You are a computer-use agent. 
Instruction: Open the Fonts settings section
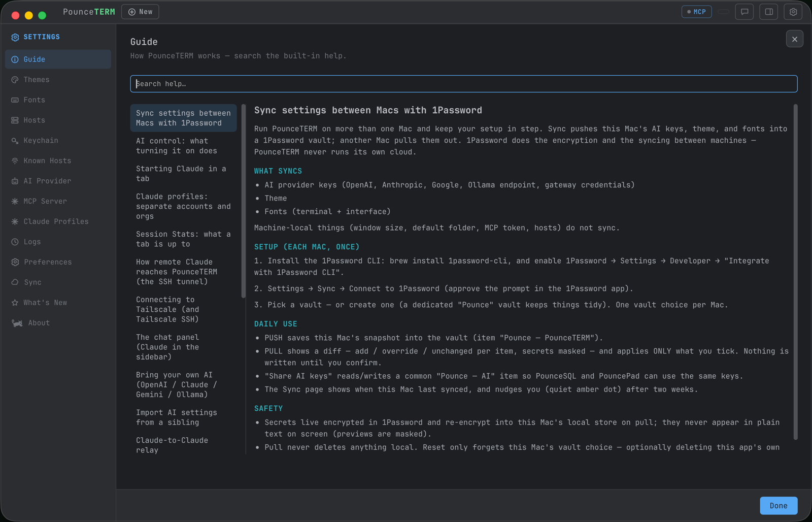[x=58, y=100]
